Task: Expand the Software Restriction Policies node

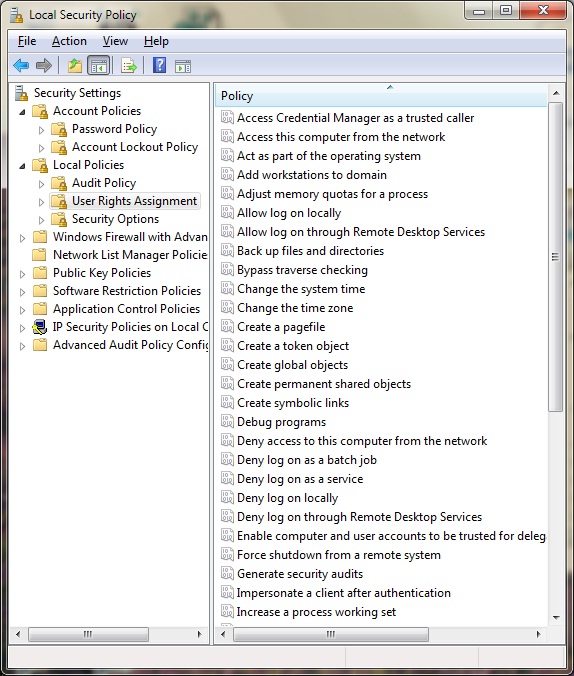Action: 22,292
